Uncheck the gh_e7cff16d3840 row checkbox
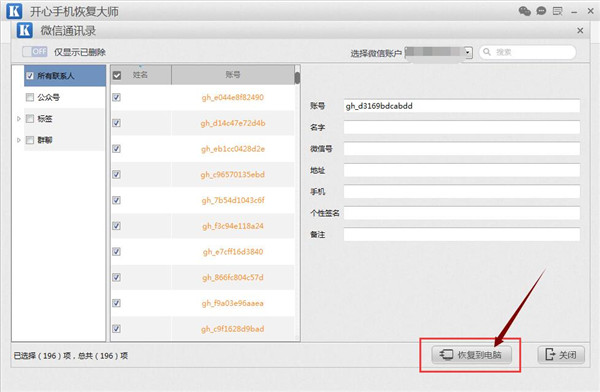600x392 pixels. pos(117,252)
